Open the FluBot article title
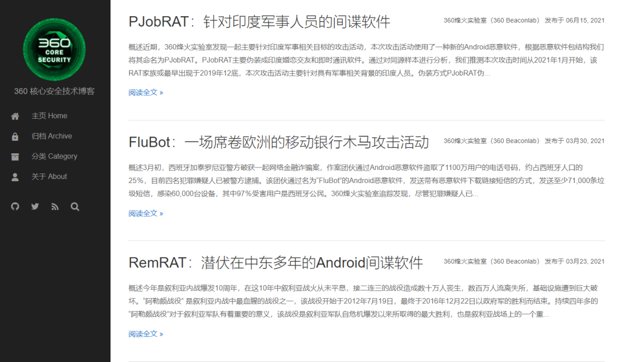The height and width of the screenshot is (362, 644). tap(278, 142)
